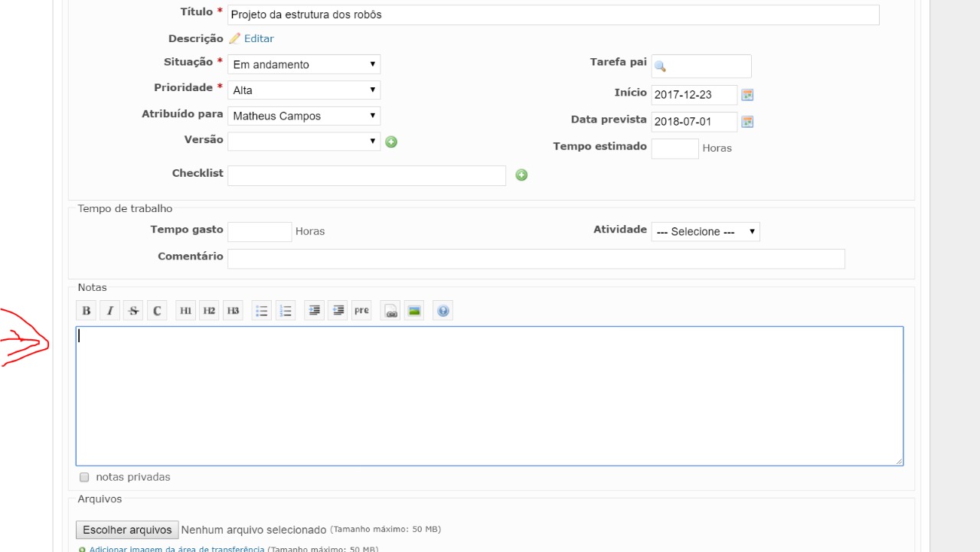Insert unordered bullet list

pos(262,311)
